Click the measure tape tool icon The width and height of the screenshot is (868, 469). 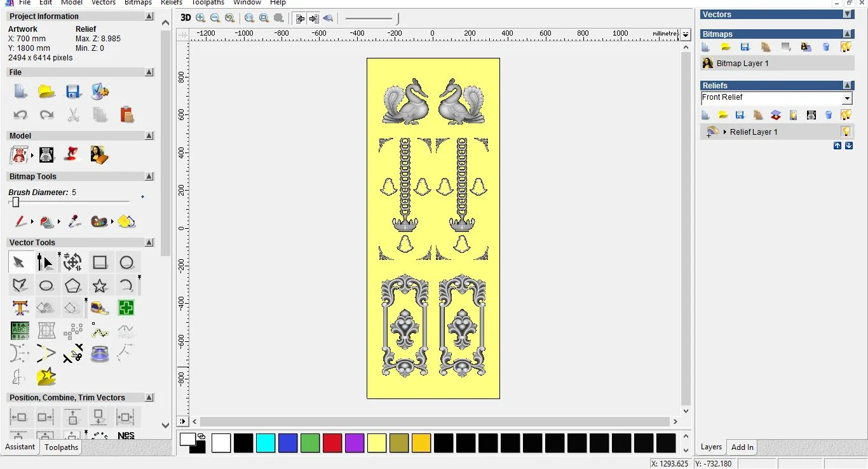tap(99, 308)
